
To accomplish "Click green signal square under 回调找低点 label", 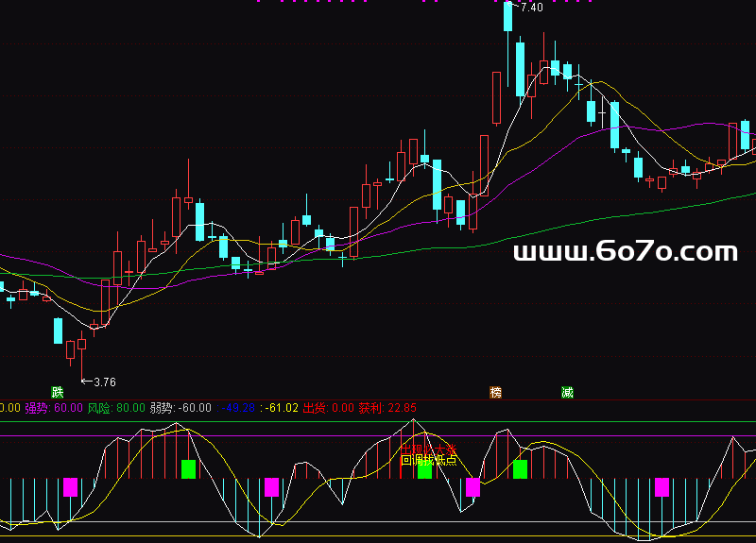I will (x=424, y=470).
